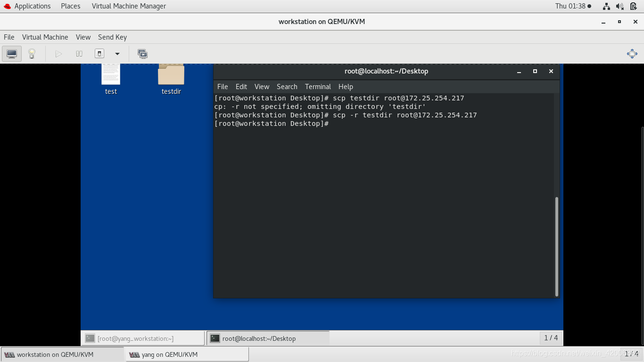Open the Places menu
The width and height of the screenshot is (644, 362).
click(71, 6)
